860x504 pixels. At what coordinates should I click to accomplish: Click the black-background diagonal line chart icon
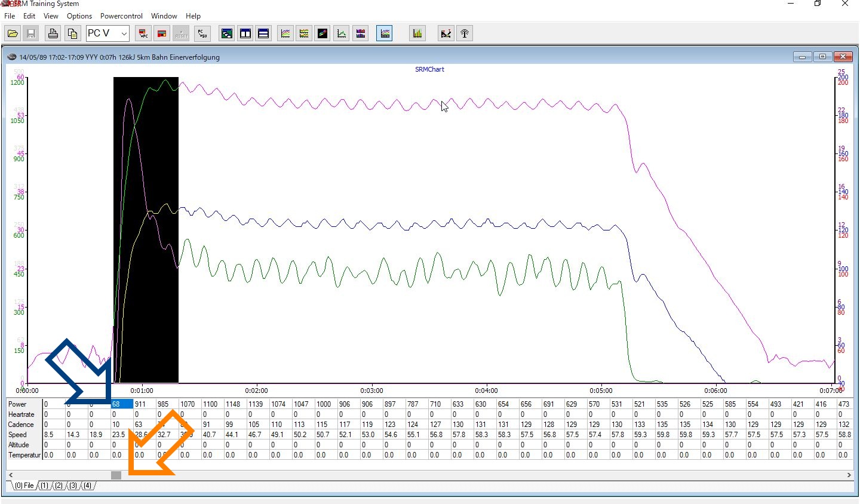(322, 33)
